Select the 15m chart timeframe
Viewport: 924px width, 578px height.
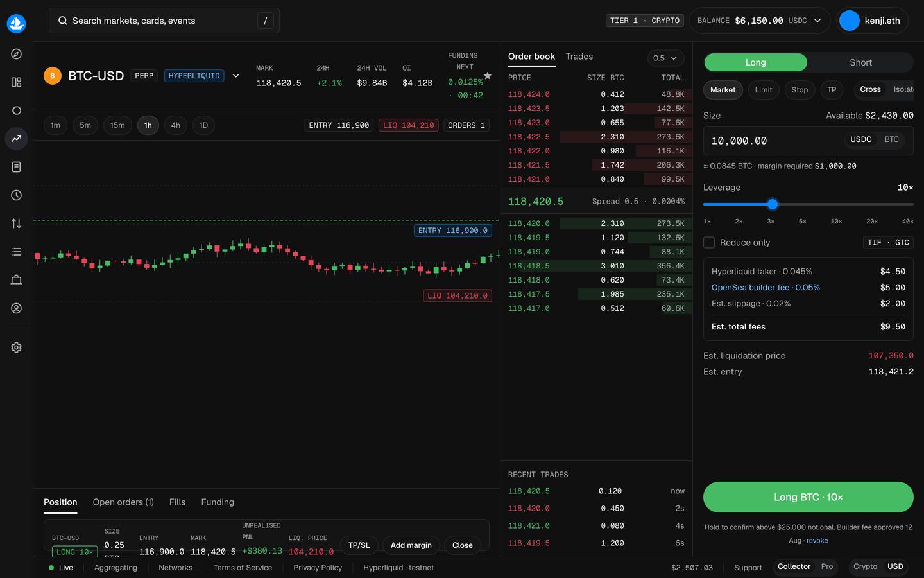pyautogui.click(x=117, y=125)
